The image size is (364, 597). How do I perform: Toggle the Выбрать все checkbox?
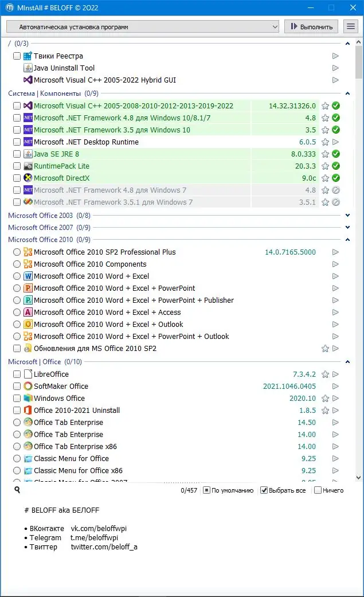264,490
